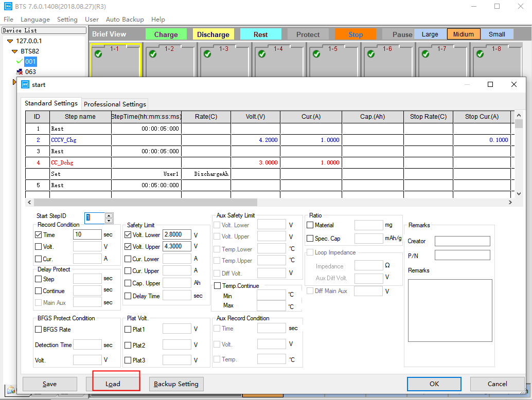Click the green check icon on channel 1-3
The width and height of the screenshot is (532, 400).
coord(207,53)
